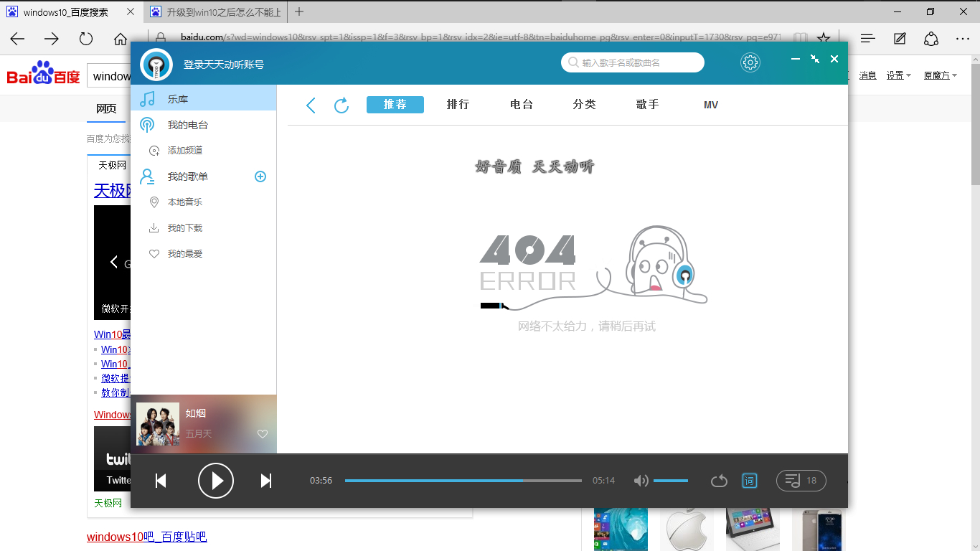Open player settings gear icon

(x=750, y=62)
